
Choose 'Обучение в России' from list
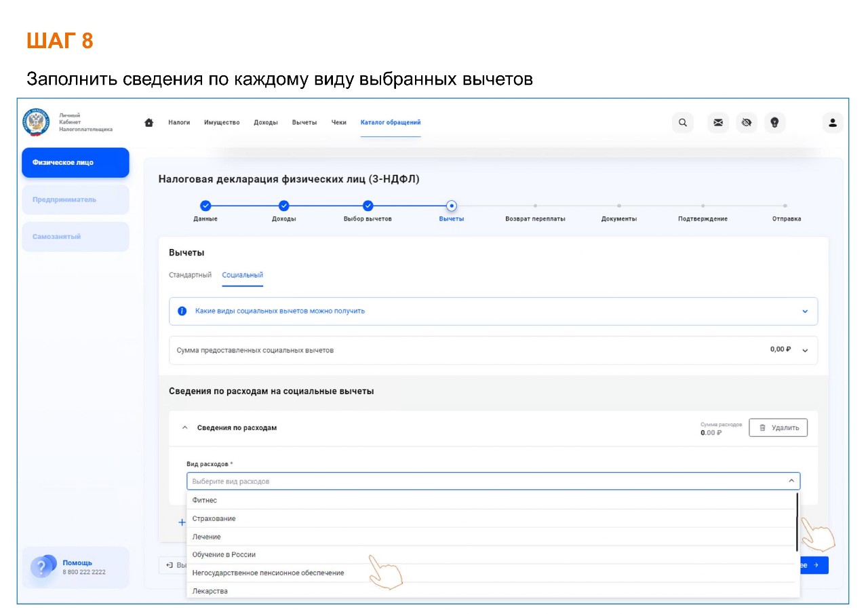(224, 555)
